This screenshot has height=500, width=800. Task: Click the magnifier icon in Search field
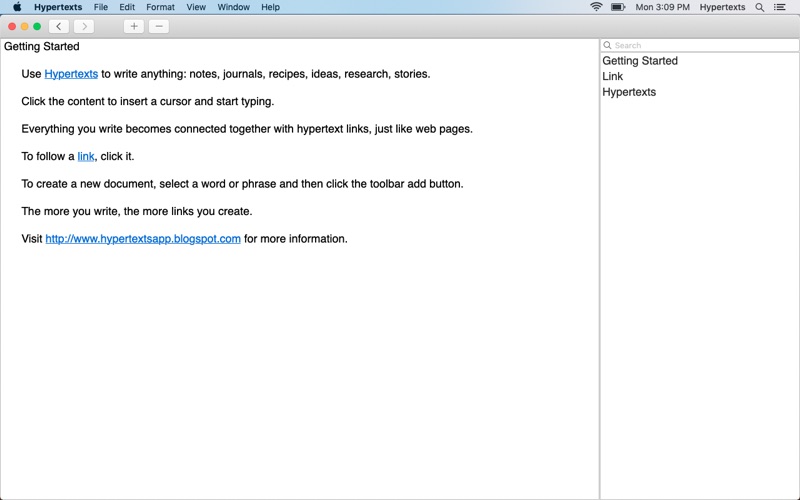pyautogui.click(x=607, y=45)
